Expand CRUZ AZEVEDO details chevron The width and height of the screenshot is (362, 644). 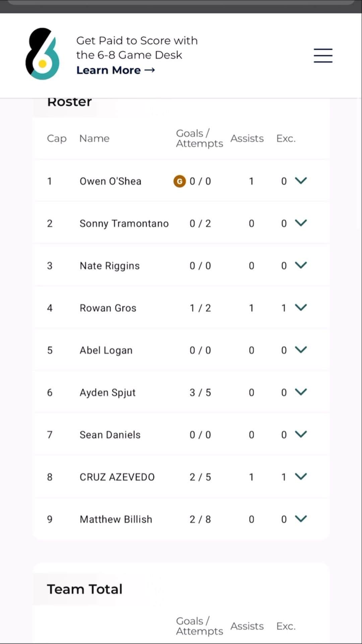point(301,477)
